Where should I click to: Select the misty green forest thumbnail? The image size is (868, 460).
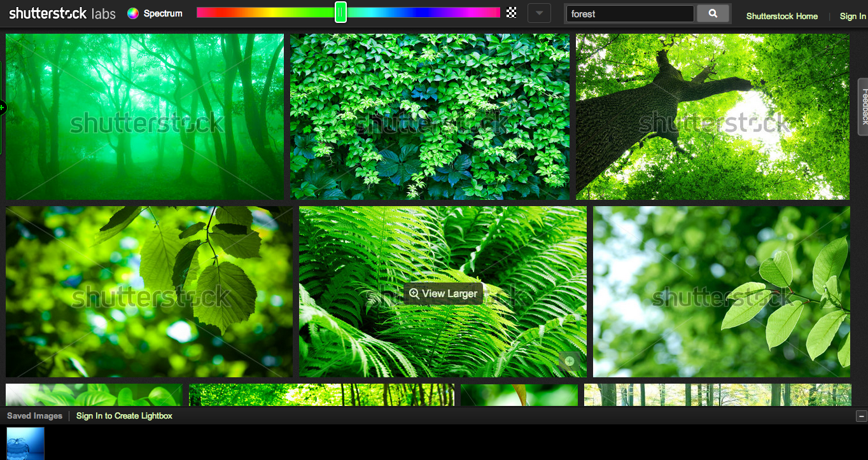click(x=145, y=116)
